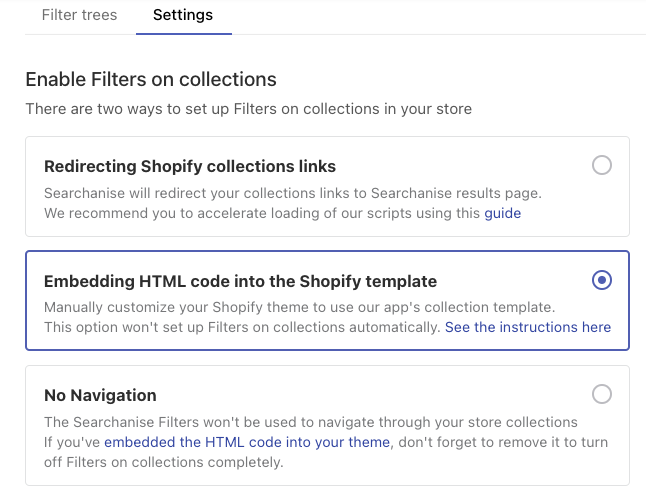Click the Redirecting Shopify collections links title
The height and width of the screenshot is (503, 646).
coord(190,166)
